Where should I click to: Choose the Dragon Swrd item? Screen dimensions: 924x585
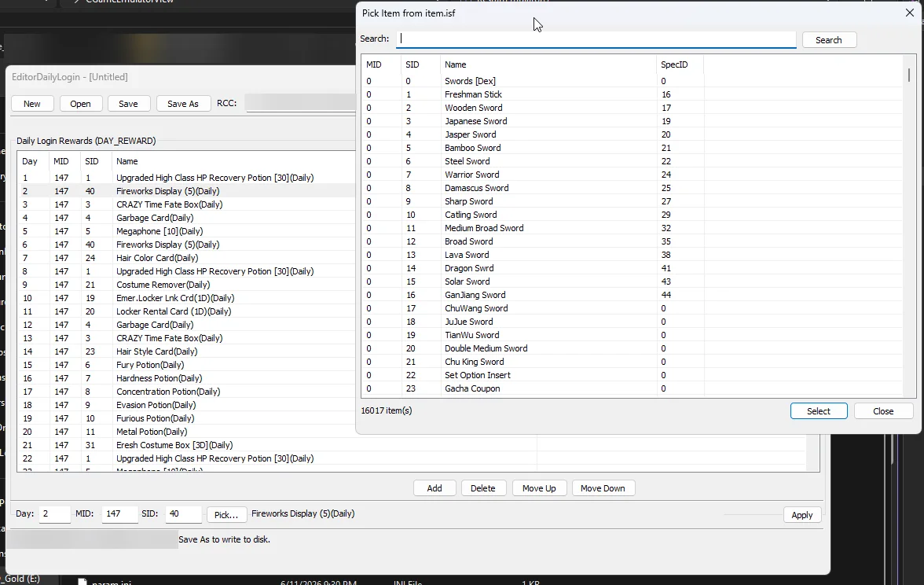[632, 268]
